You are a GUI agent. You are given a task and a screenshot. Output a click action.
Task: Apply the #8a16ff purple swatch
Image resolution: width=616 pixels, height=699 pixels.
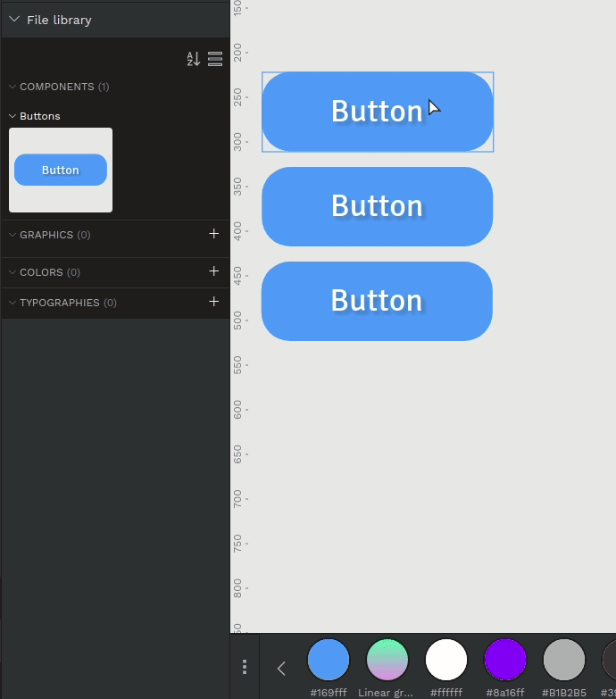(505, 661)
